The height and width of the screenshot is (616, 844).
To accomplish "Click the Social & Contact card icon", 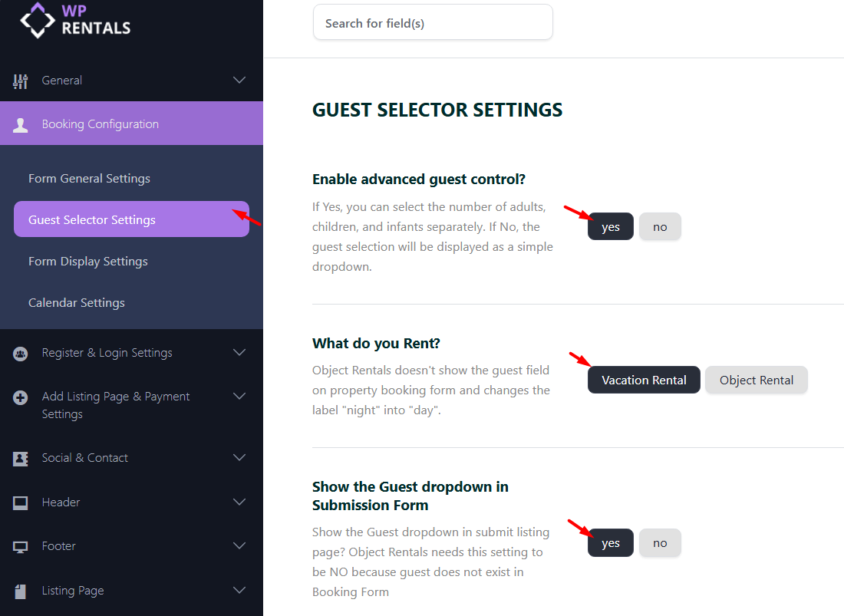I will point(21,458).
